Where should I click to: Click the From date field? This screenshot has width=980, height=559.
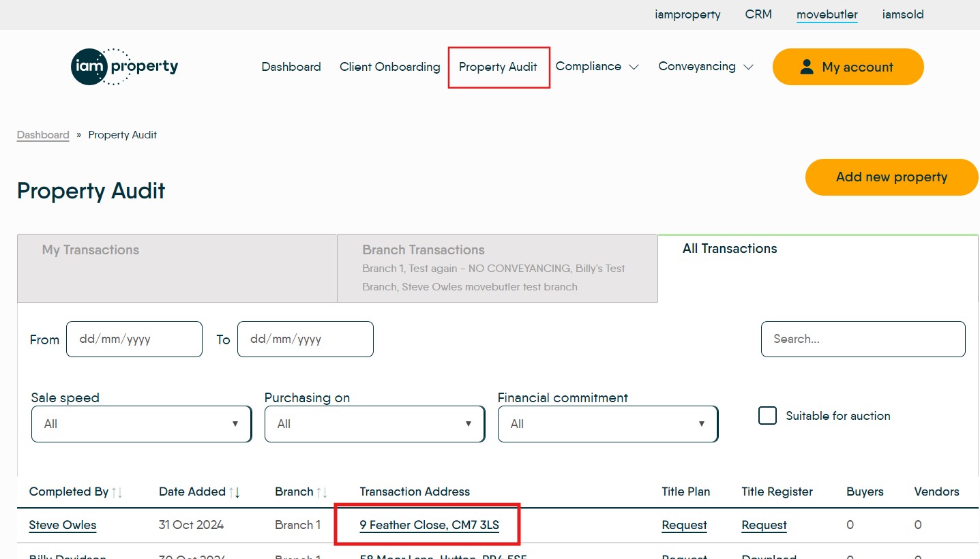point(134,339)
